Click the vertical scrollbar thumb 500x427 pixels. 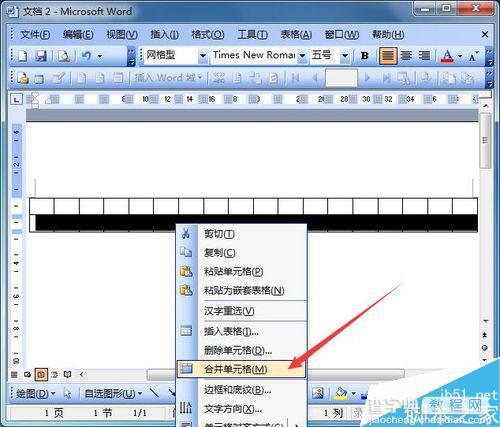486,140
